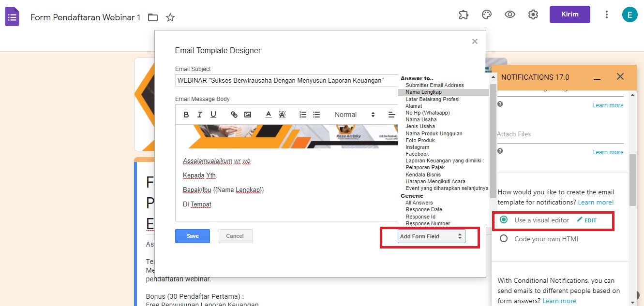Pick a text color with the A icon
Screen dimensions: 644x306
coord(268,115)
